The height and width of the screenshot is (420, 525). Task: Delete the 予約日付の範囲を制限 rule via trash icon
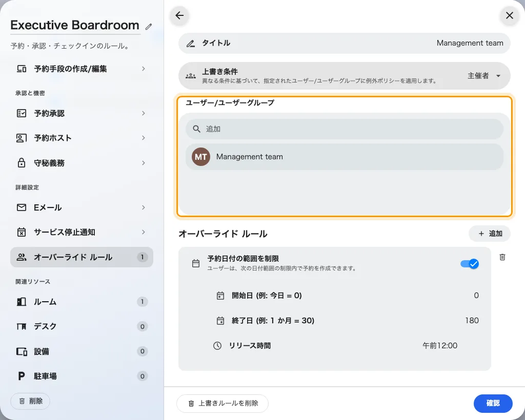pos(502,257)
